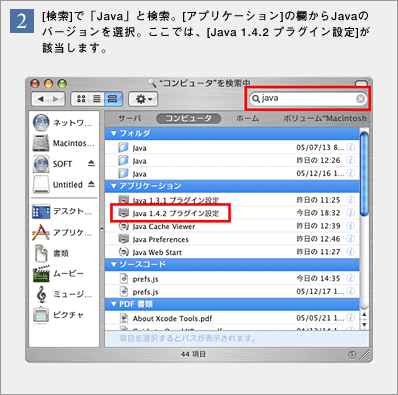Select About Xcode Tools.pdf

coord(232,318)
